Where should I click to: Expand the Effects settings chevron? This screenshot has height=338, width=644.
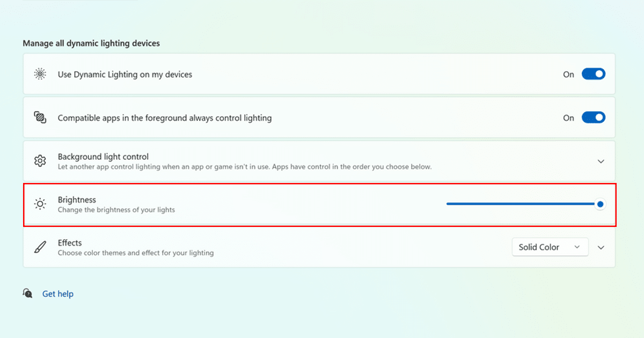[x=601, y=247]
